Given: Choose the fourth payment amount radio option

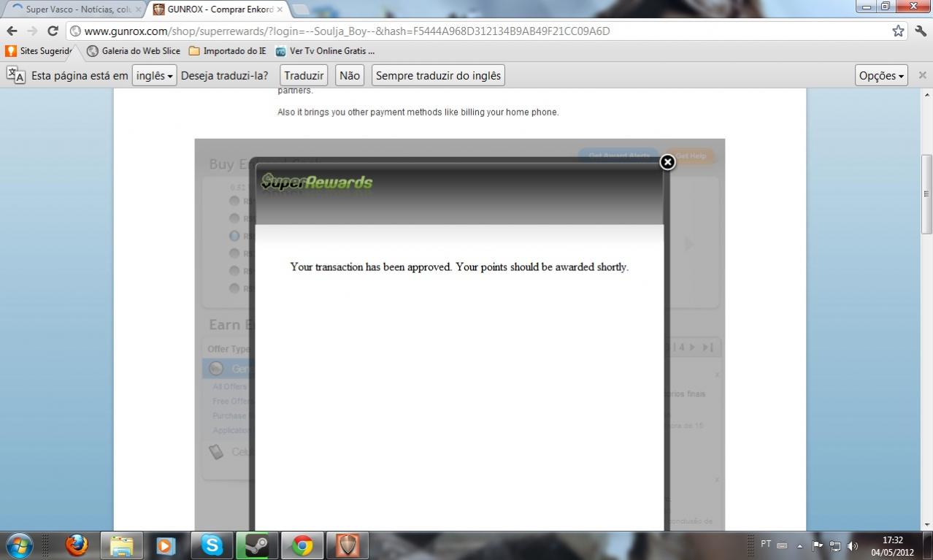Looking at the screenshot, I should pos(234,253).
